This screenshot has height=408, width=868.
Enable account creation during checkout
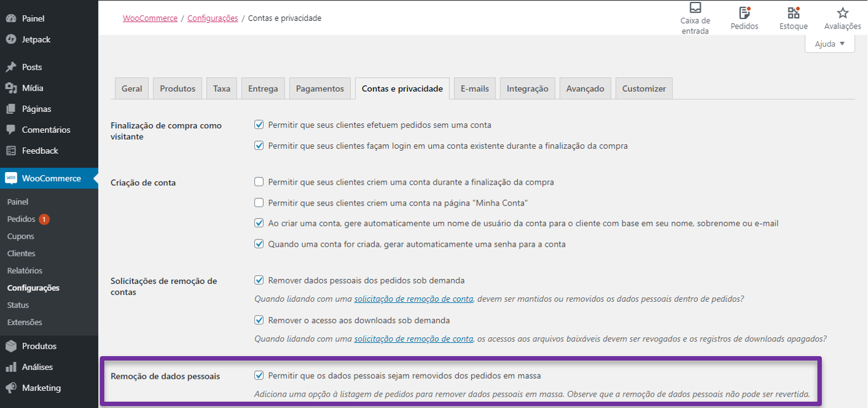click(x=259, y=182)
